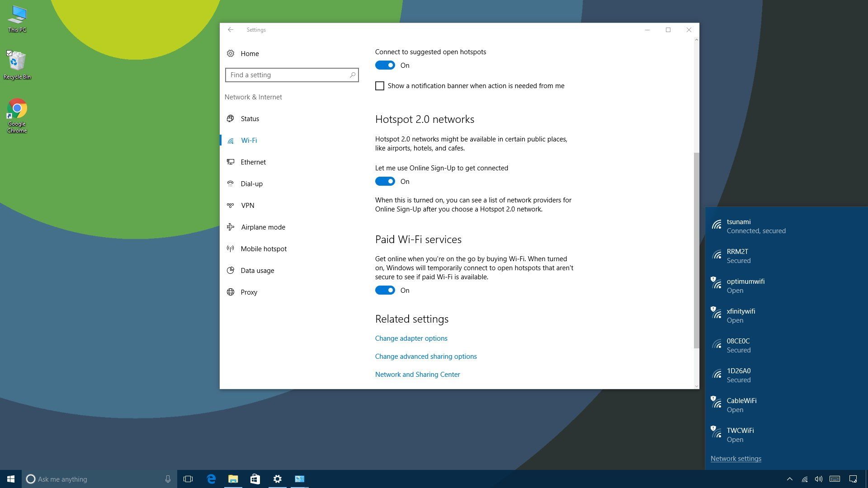This screenshot has width=868, height=488.
Task: Toggle the Online Sign-Up switch
Action: (385, 182)
